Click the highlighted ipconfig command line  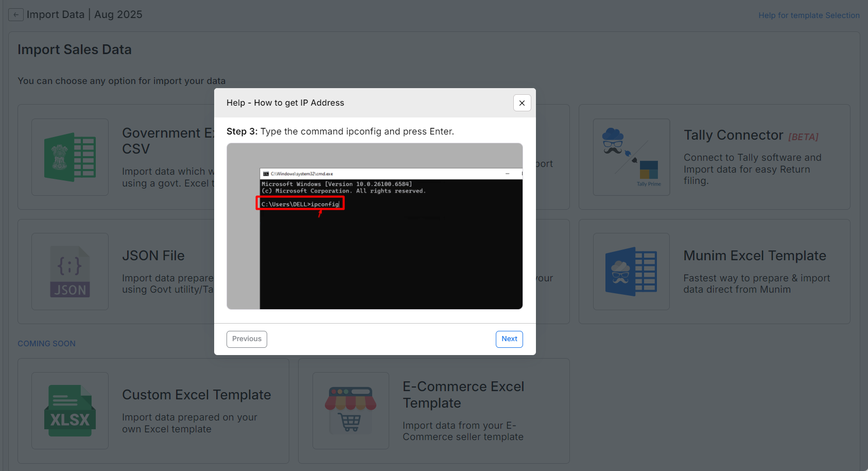coord(300,204)
